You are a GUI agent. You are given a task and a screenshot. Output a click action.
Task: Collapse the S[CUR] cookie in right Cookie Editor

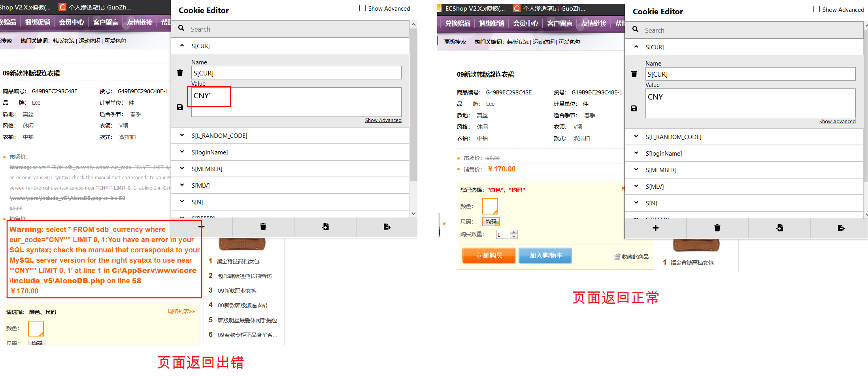(636, 47)
